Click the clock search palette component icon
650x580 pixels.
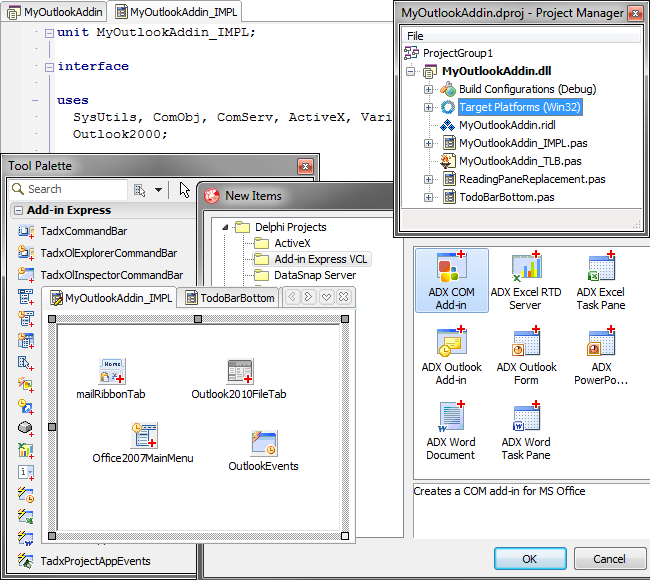26,406
